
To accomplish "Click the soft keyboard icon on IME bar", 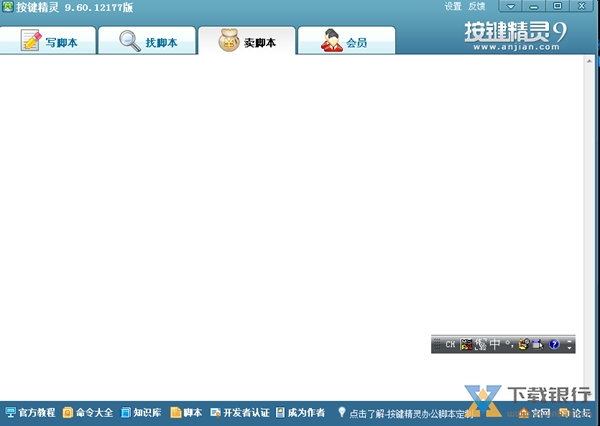I will pos(537,344).
